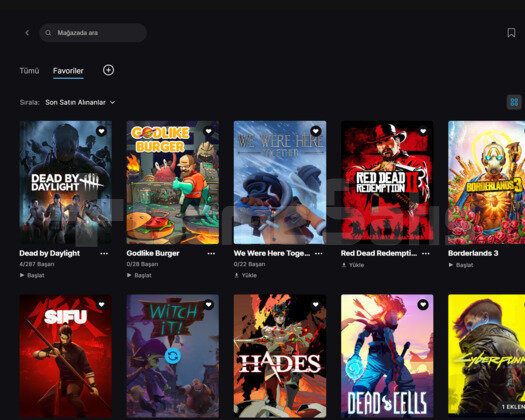Open the Sifu cover art

[66, 356]
